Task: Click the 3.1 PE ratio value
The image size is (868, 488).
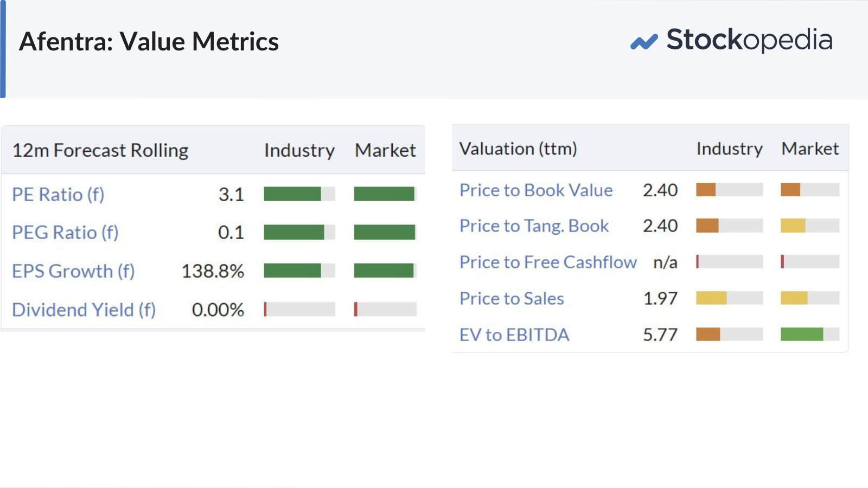Action: (x=231, y=195)
